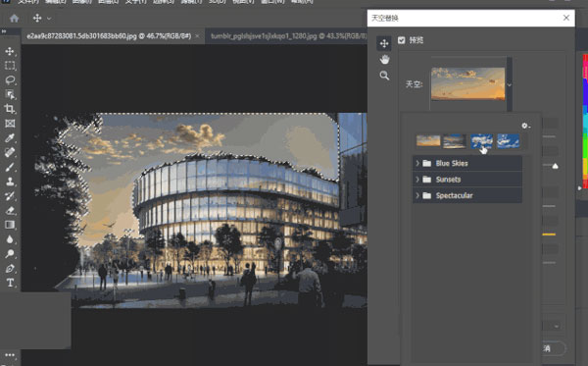Select the Sunsets folder row
The height and width of the screenshot is (366, 588).
click(x=467, y=180)
